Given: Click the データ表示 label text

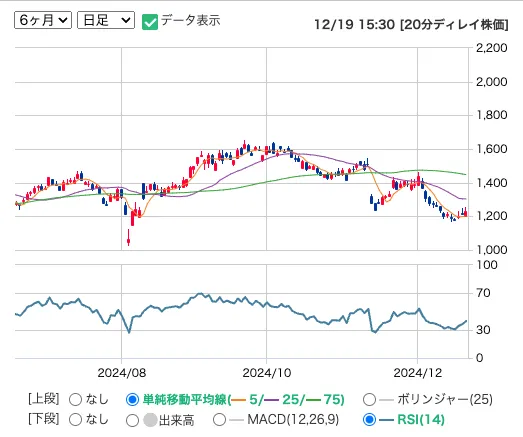Looking at the screenshot, I should click(x=190, y=20).
